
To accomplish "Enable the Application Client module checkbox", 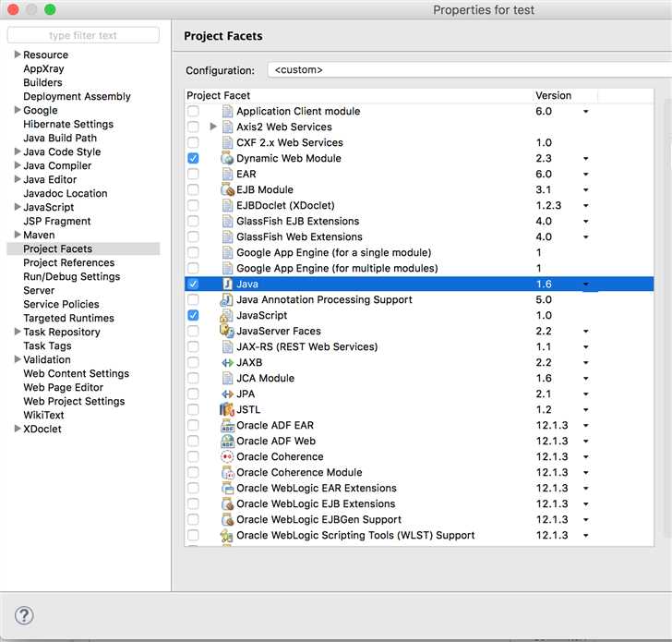I will [193, 112].
